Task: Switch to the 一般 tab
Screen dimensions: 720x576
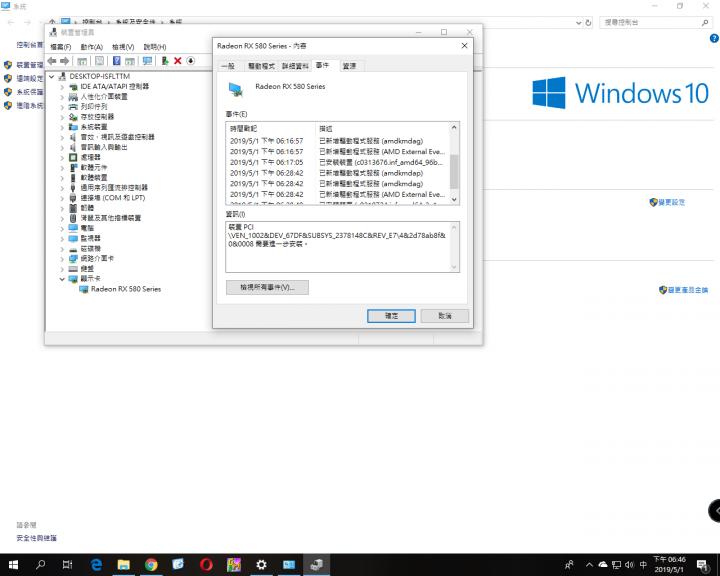Action: click(x=228, y=66)
